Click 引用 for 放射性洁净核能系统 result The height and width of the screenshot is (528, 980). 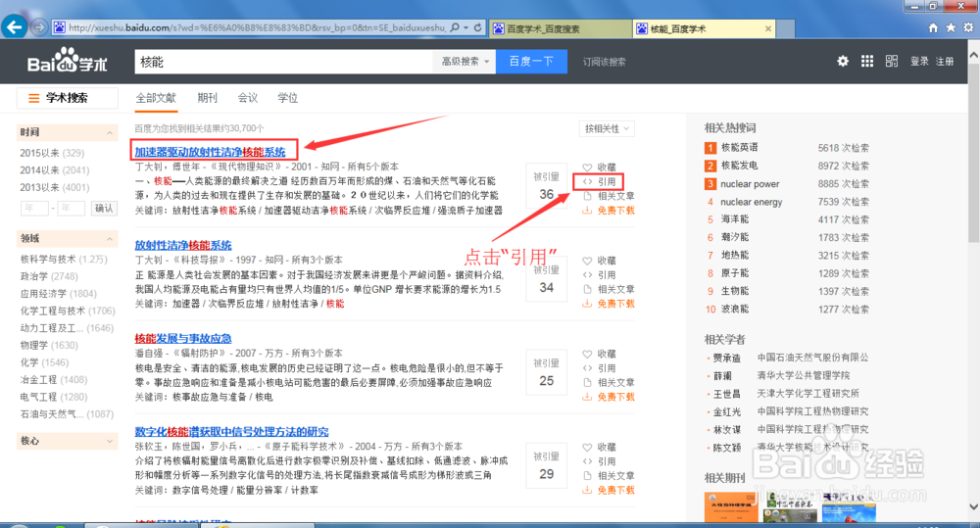tap(599, 274)
